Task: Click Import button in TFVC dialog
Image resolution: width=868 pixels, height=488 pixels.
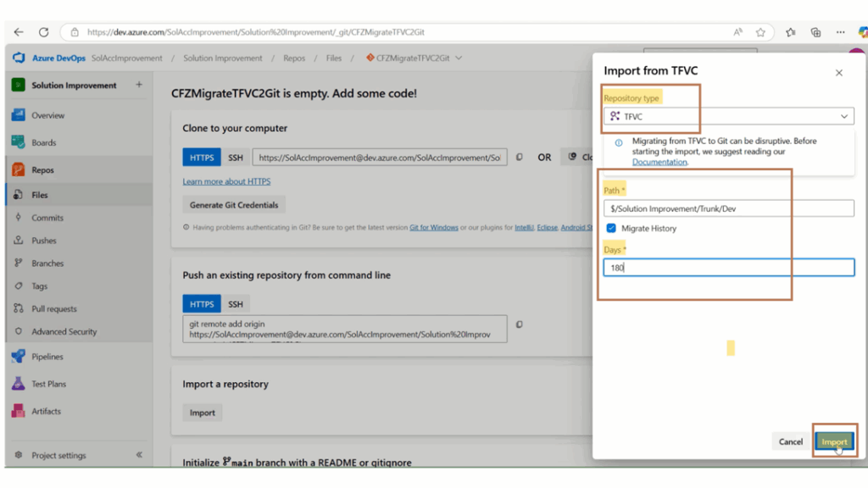Action: click(834, 441)
